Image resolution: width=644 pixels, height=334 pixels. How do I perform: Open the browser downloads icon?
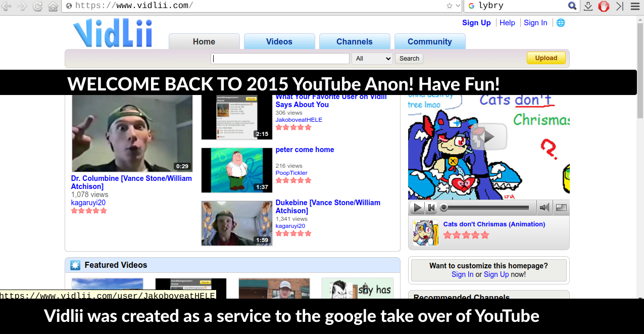[x=588, y=6]
